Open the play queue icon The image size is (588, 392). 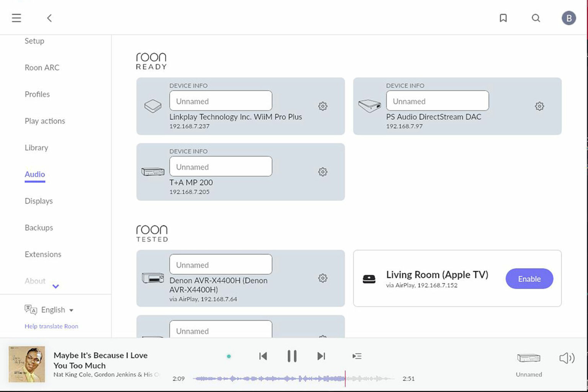pos(357,356)
